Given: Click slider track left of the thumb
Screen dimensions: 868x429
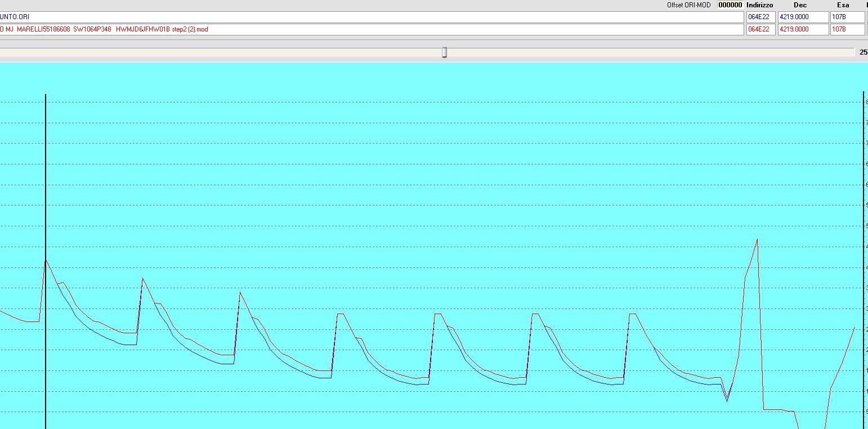Looking at the screenshot, I should [x=225, y=52].
